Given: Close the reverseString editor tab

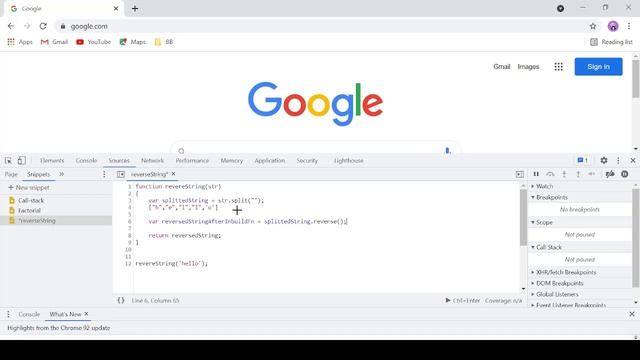Looking at the screenshot, I should 173,174.
